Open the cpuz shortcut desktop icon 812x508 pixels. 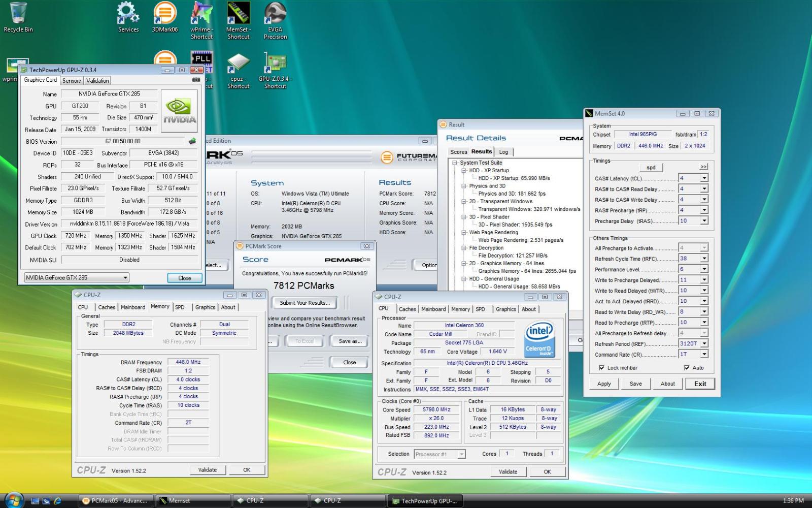click(x=239, y=71)
